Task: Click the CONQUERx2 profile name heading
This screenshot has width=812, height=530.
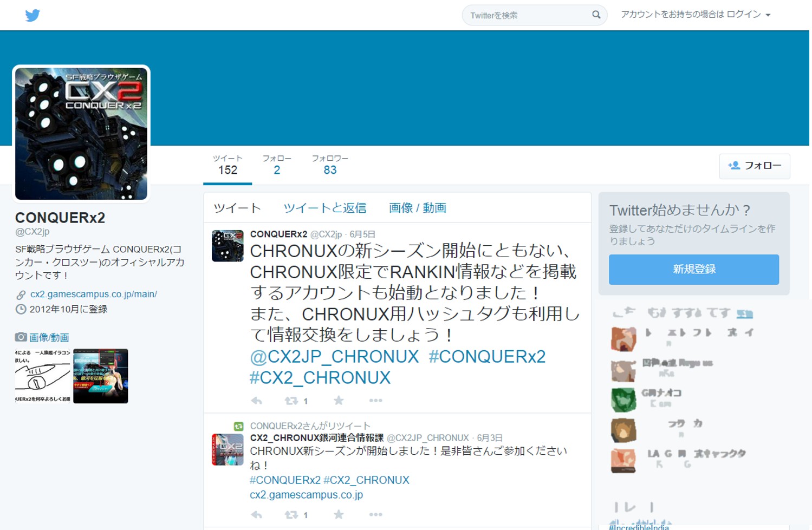Action: tap(60, 218)
